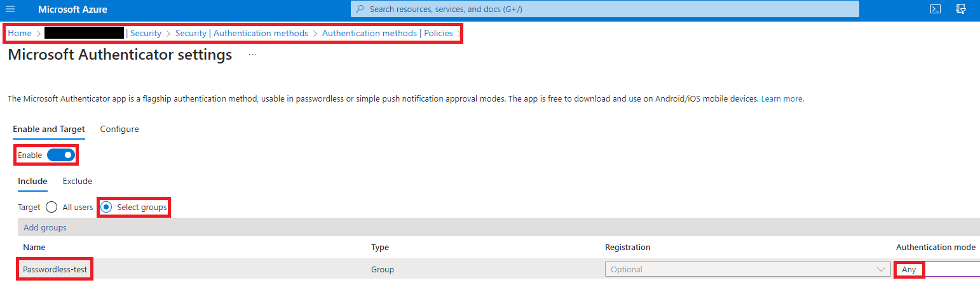Click the Microsoft Azure portal title
Image resolution: width=980 pixels, height=285 pixels.
[72, 10]
